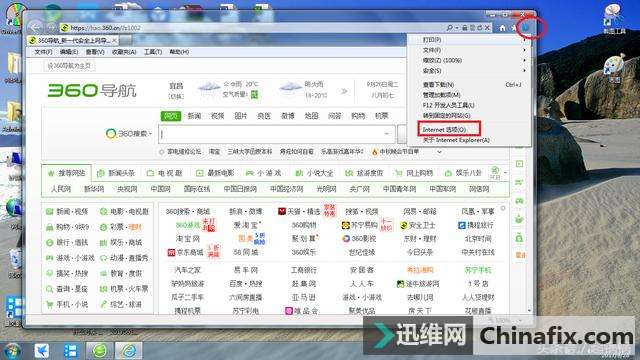Open the 收藏夹(A) menu bar item
The image size is (640, 360).
click(x=124, y=52)
